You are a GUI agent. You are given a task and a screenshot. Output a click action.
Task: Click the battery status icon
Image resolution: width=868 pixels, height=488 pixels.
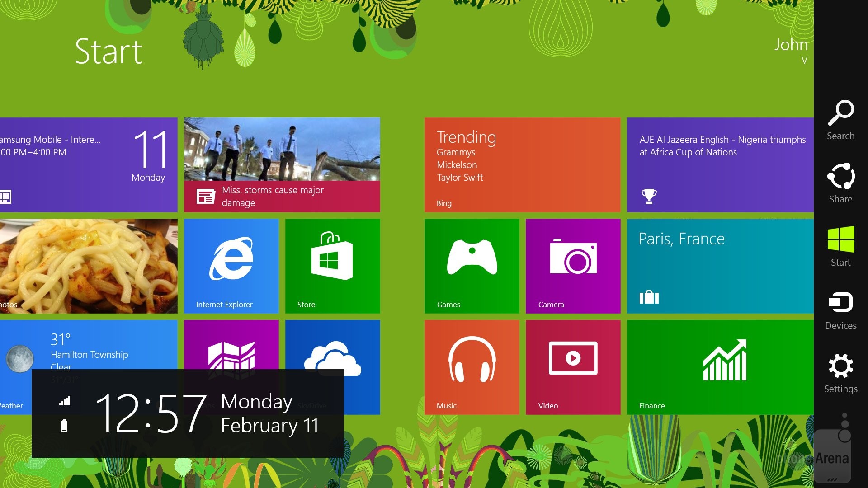(x=64, y=425)
